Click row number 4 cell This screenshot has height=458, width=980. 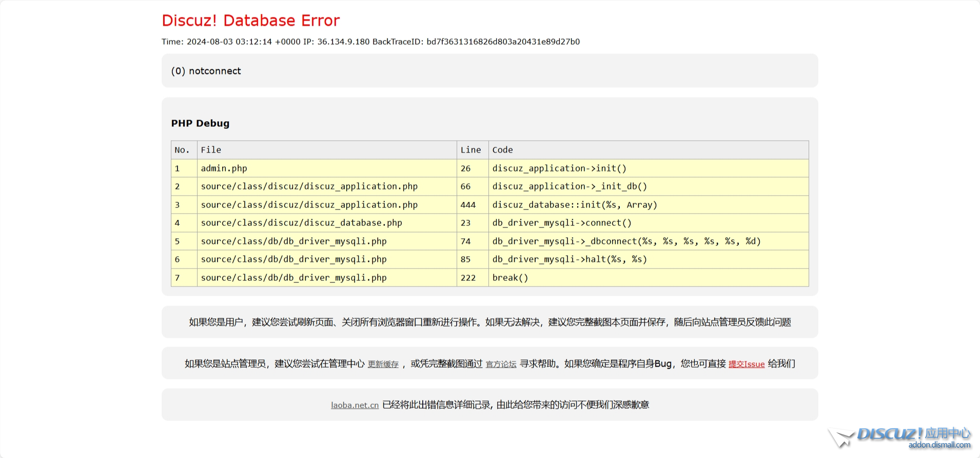pyautogui.click(x=184, y=223)
